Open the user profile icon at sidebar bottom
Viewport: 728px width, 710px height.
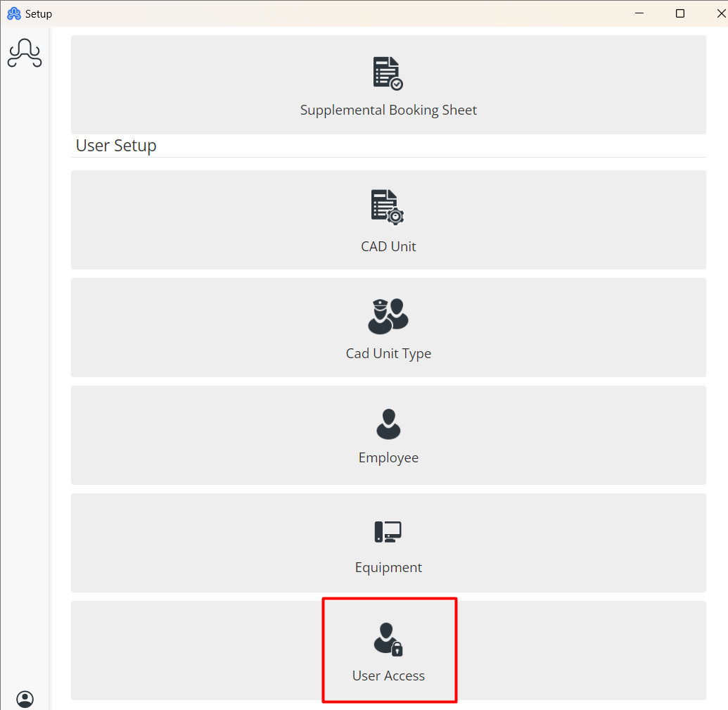point(25,699)
